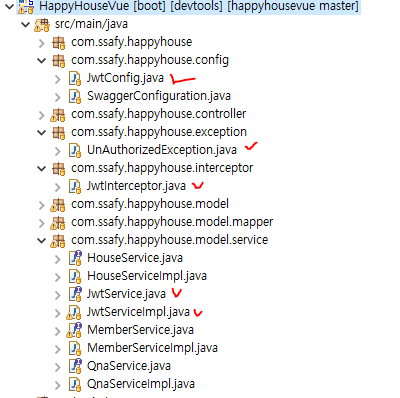Select UnAuthorizedException.java in the tree
Image resolution: width=400 pixels, height=398 pixels.
coord(162,150)
